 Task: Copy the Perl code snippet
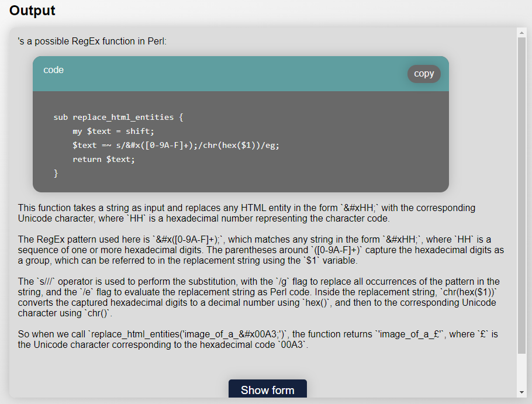tap(424, 74)
